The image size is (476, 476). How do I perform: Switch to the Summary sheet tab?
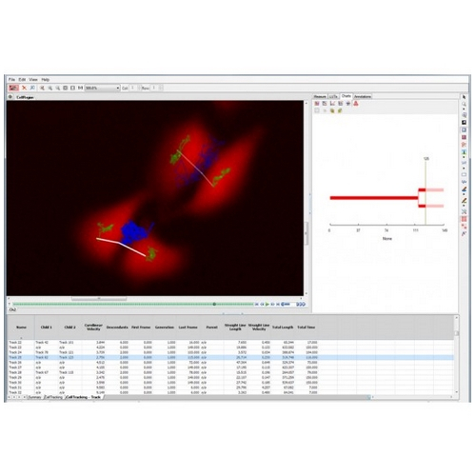34,397
